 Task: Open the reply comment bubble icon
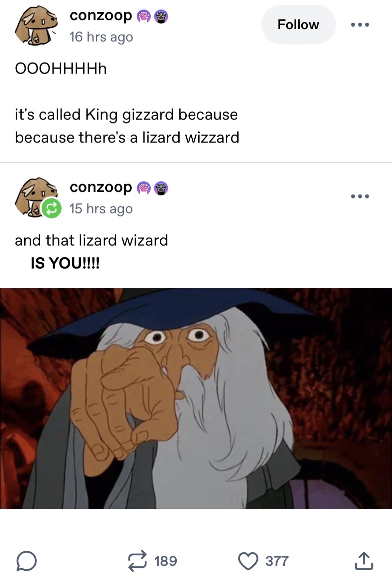click(26, 561)
